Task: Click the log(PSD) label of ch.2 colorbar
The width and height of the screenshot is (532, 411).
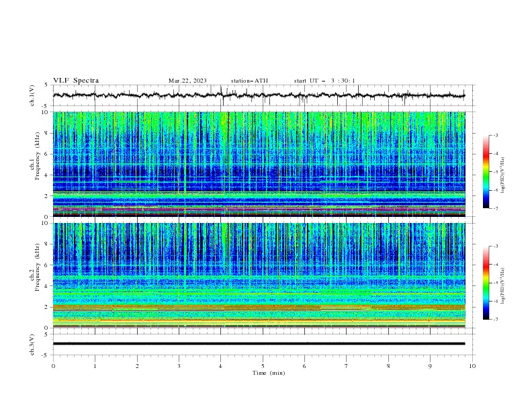Action: click(x=503, y=286)
